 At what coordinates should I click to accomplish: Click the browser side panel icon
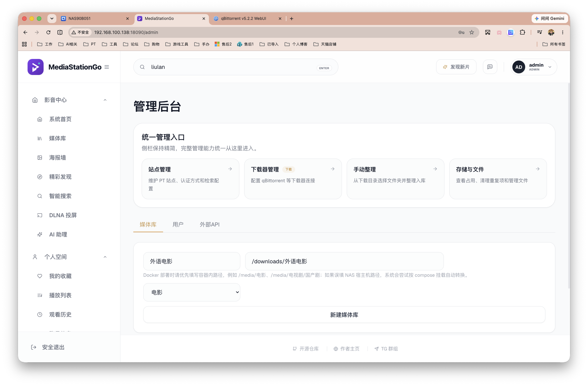[60, 32]
